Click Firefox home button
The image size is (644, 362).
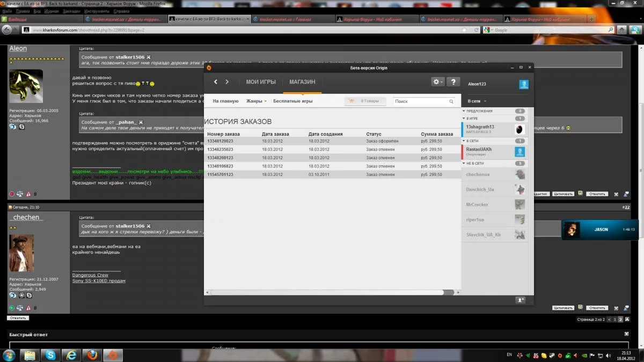(621, 30)
